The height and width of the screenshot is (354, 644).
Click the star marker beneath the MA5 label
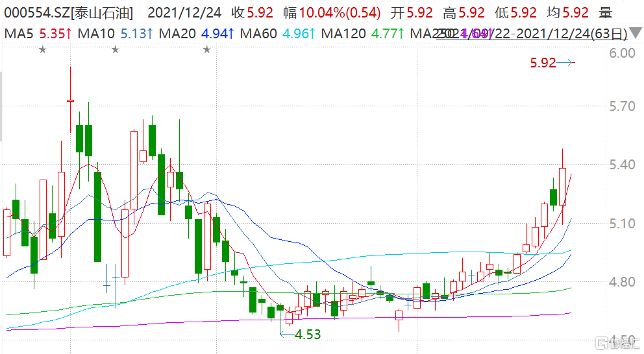43,50
